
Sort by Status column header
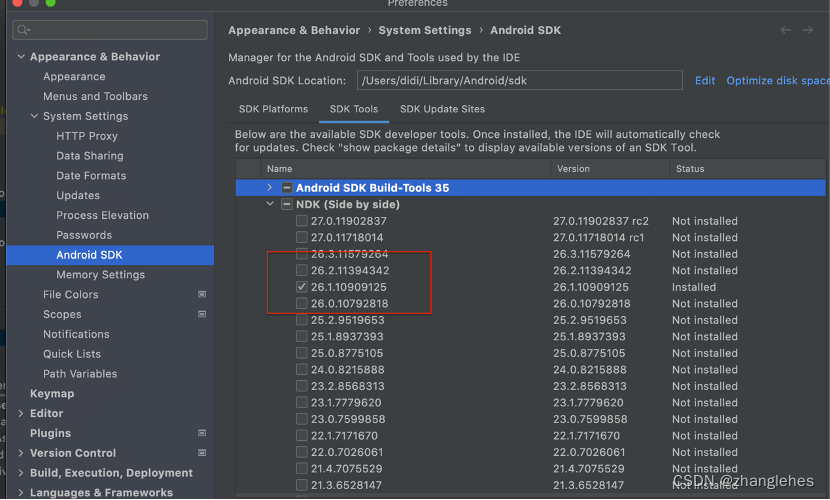[747, 169]
